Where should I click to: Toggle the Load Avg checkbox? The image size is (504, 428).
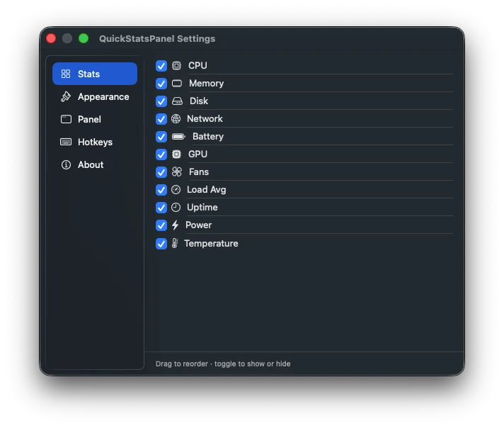(161, 189)
